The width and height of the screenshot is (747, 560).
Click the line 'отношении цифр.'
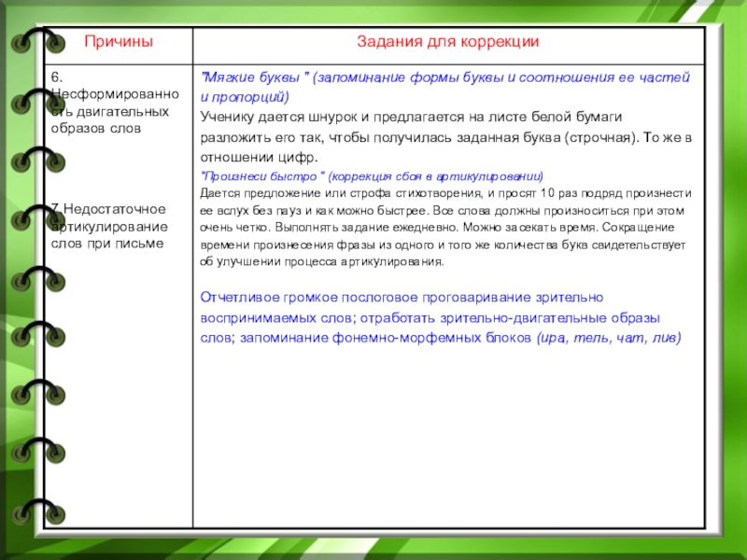click(259, 157)
